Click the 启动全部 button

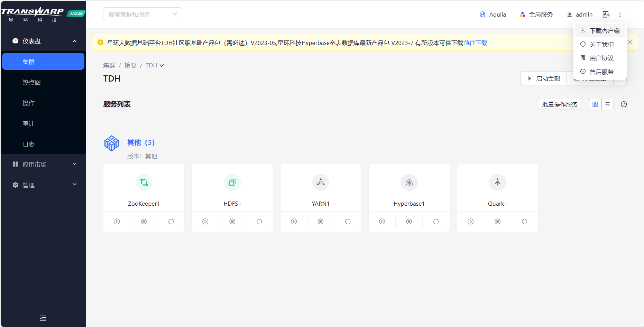(543, 78)
